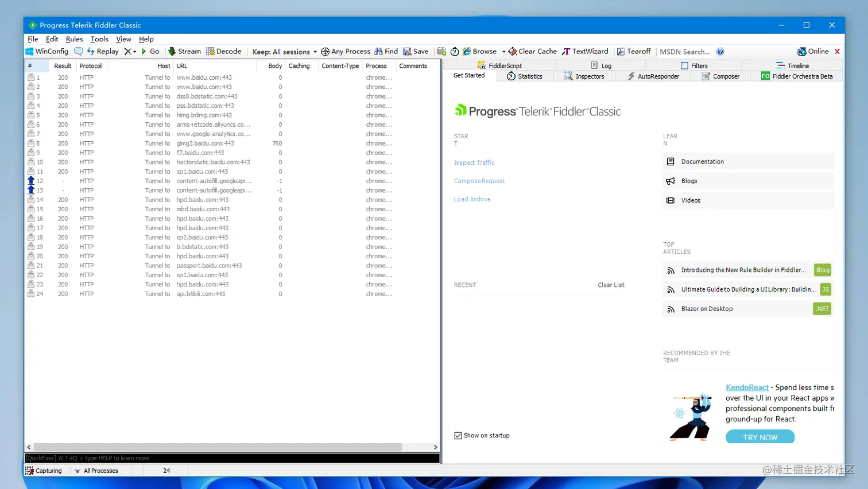Select session 8 gimg3.baidu.com:443

[232, 143]
